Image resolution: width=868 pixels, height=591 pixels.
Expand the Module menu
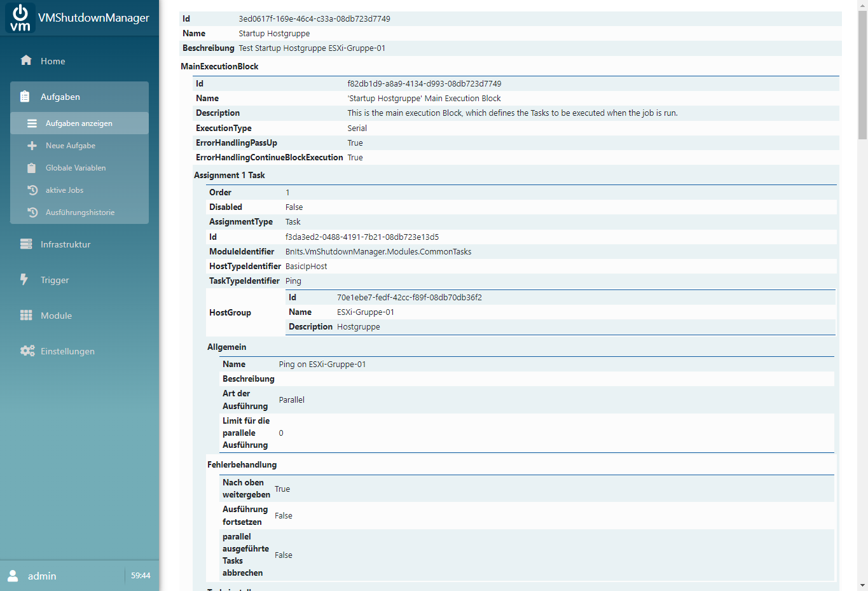tap(79, 316)
